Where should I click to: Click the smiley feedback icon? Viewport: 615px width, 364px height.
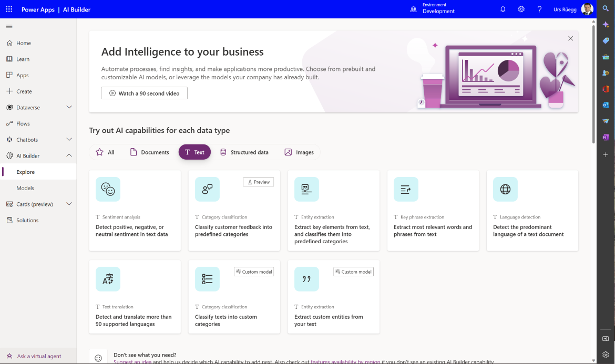pyautogui.click(x=98, y=358)
